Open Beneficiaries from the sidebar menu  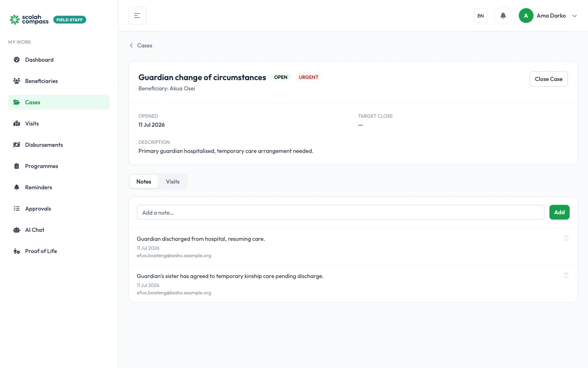coord(59,81)
